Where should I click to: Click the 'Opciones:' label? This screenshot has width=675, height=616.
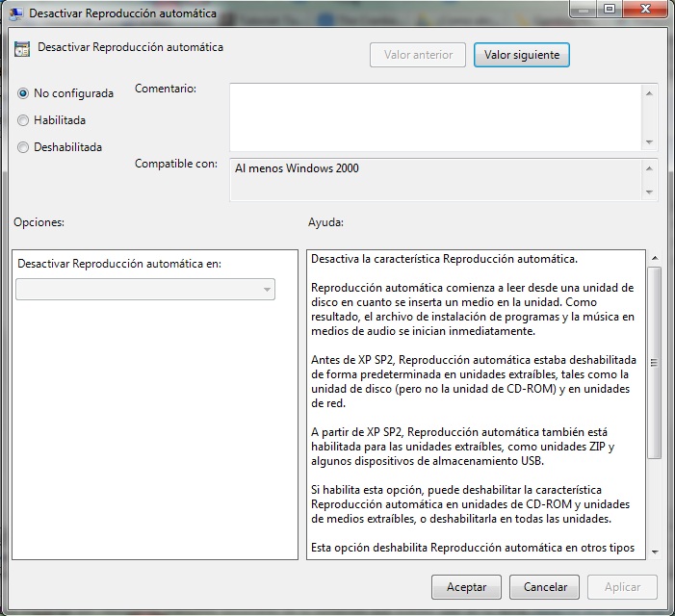[x=39, y=222]
